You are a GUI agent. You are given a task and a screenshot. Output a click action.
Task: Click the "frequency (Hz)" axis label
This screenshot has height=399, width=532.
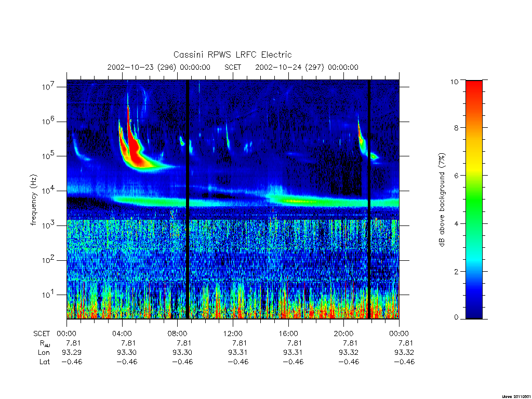pyautogui.click(x=33, y=200)
